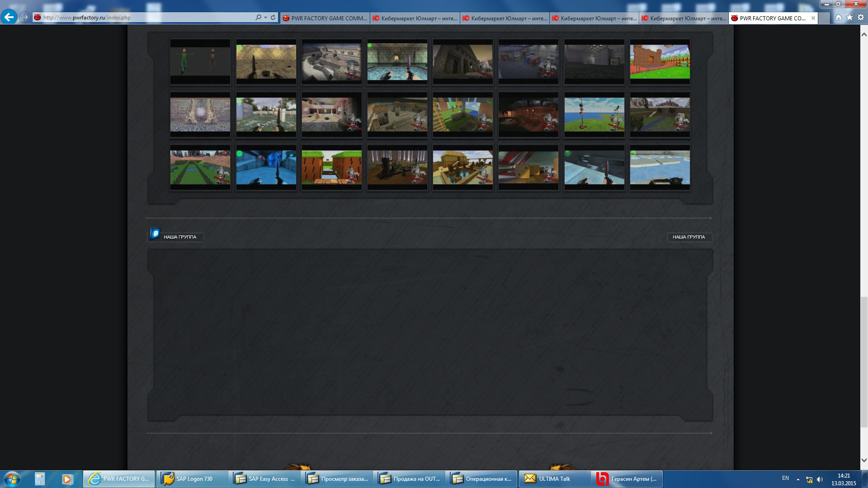Image resolution: width=868 pixels, height=488 pixels.
Task: Click the Refresh page icon
Action: click(273, 17)
